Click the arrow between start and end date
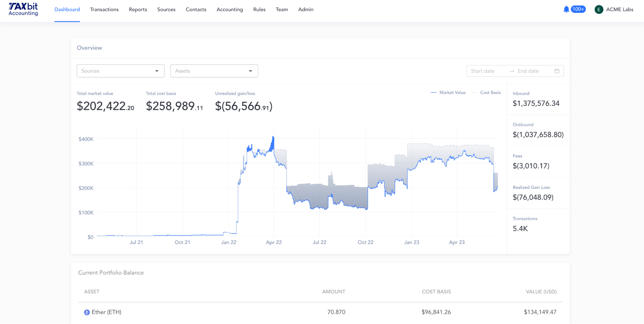This screenshot has width=644, height=324. click(x=512, y=71)
